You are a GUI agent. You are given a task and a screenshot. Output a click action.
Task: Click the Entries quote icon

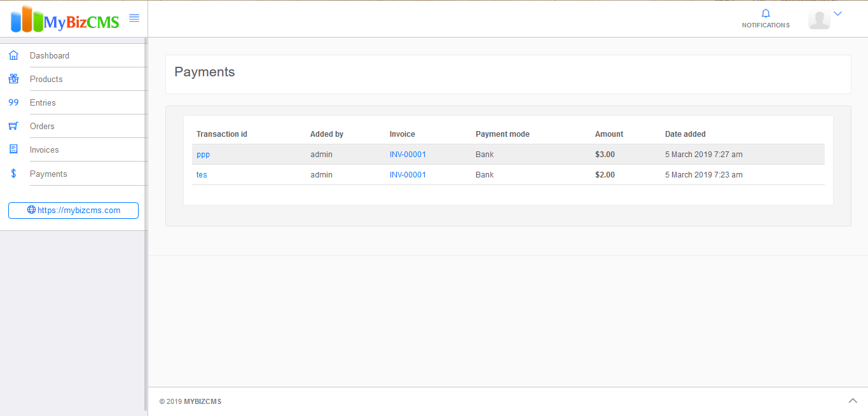point(13,102)
